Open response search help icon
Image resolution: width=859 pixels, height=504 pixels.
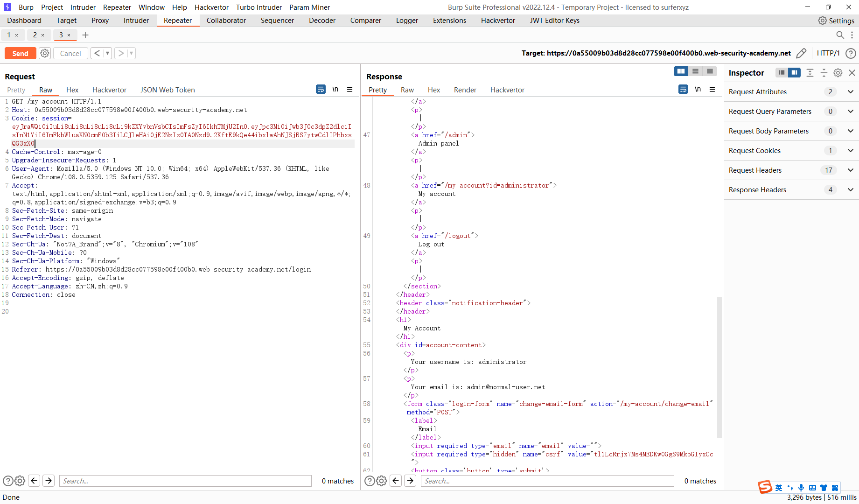click(x=370, y=481)
